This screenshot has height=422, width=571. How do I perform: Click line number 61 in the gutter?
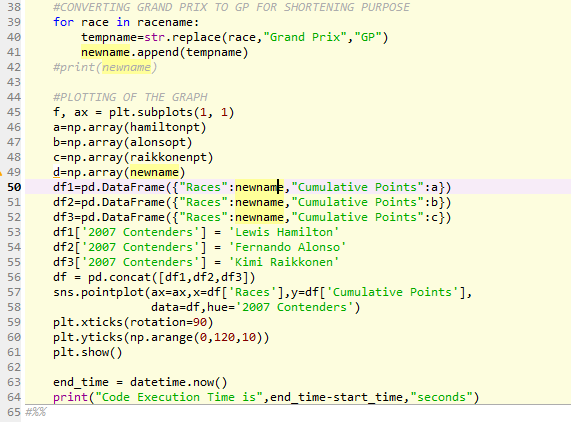[x=14, y=352]
